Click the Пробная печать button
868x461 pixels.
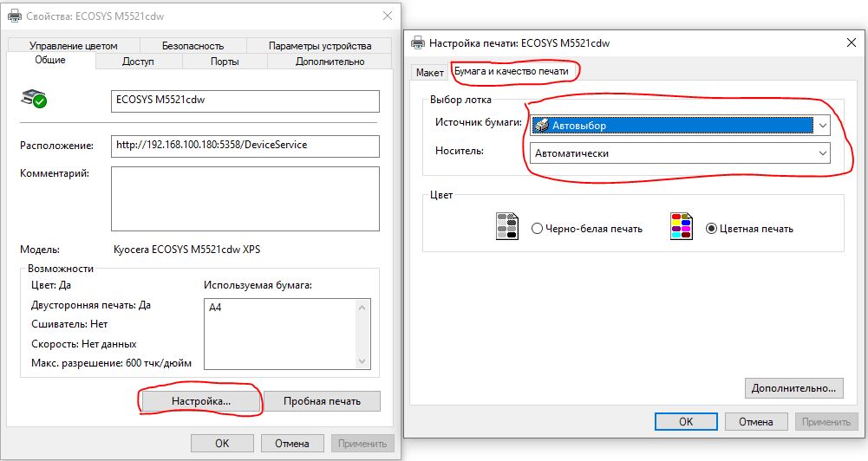pyautogui.click(x=322, y=401)
